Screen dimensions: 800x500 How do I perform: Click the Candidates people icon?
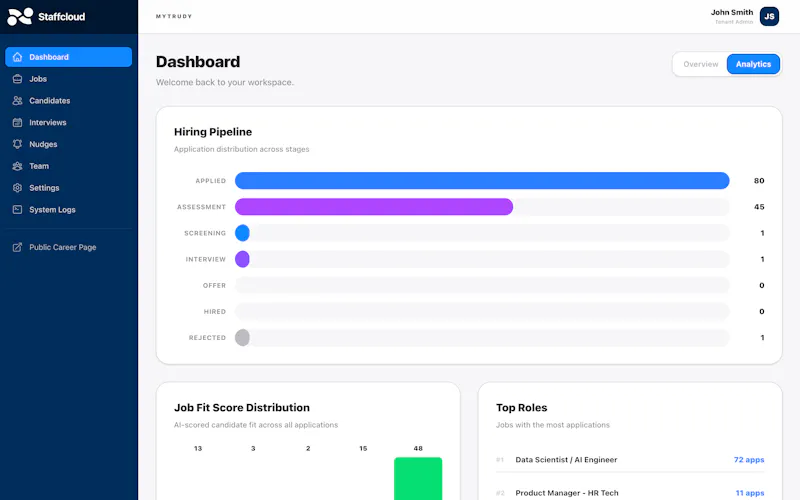(x=17, y=101)
